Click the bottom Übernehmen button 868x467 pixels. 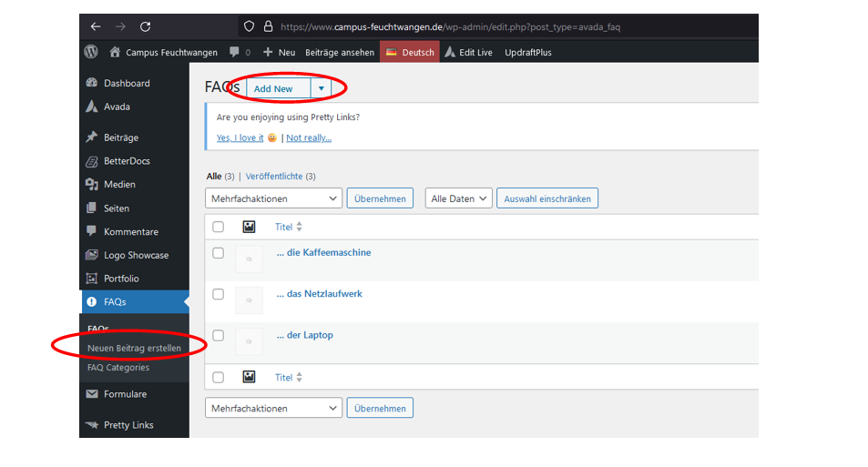(380, 408)
